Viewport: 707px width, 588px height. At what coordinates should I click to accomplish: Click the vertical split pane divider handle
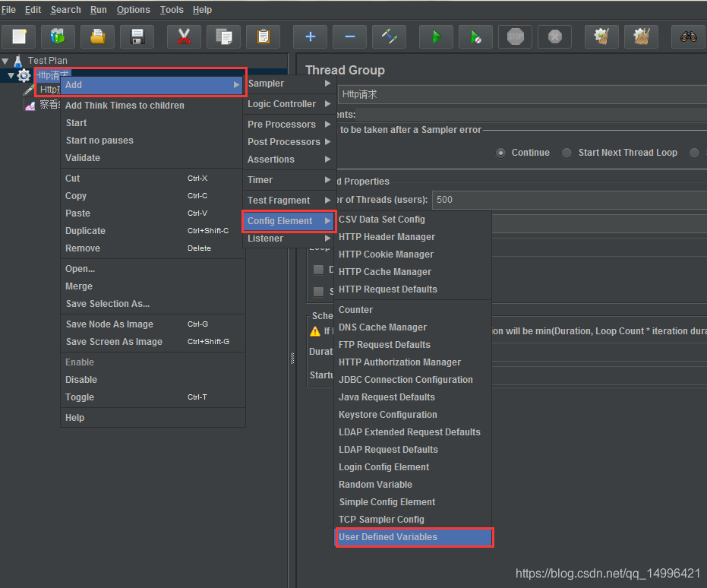click(292, 358)
